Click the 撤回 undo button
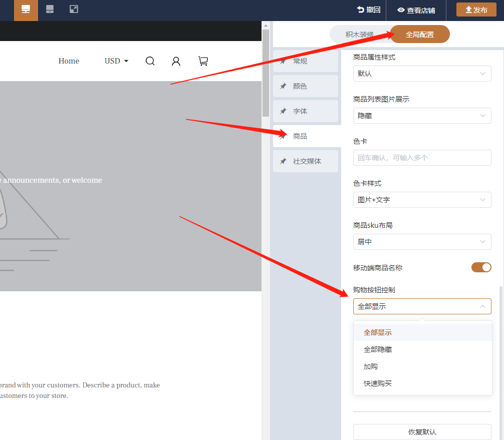The width and height of the screenshot is (504, 440). pyautogui.click(x=368, y=10)
